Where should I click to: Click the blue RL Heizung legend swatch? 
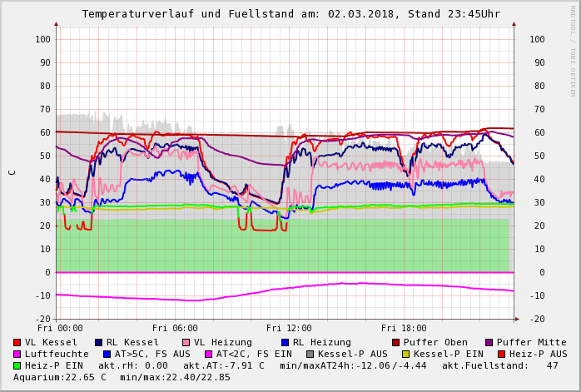coord(284,342)
